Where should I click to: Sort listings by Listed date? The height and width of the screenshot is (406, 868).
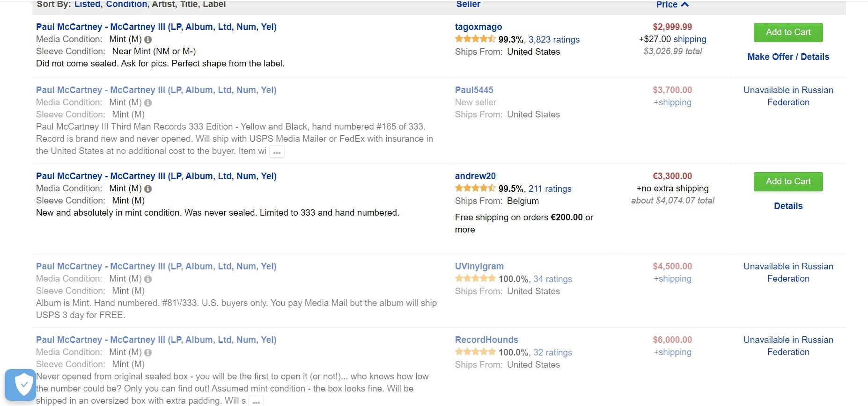point(87,4)
